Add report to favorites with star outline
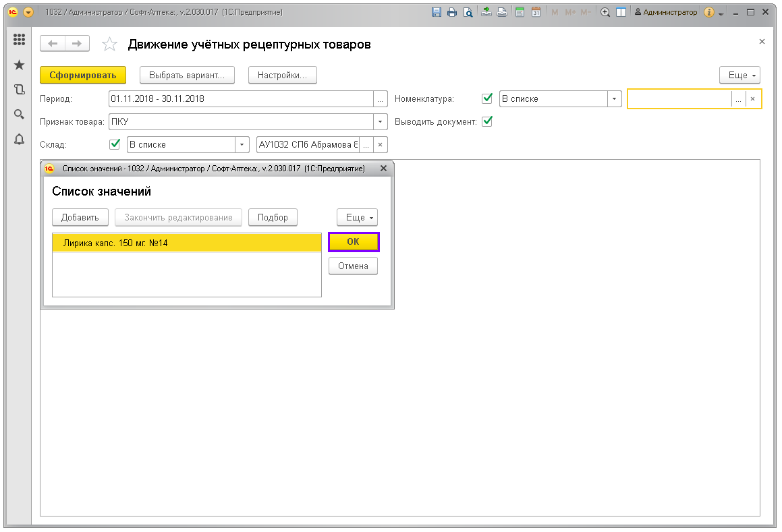 (109, 45)
